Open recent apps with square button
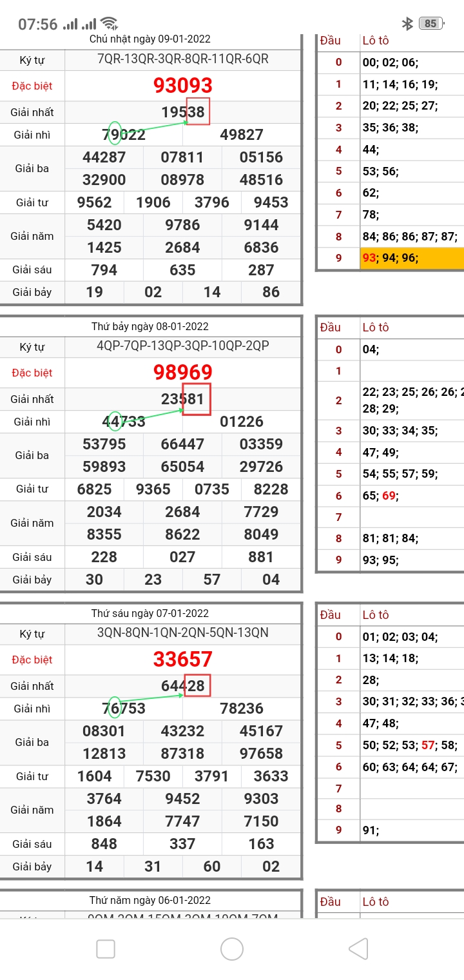464x980 pixels. [x=106, y=949]
